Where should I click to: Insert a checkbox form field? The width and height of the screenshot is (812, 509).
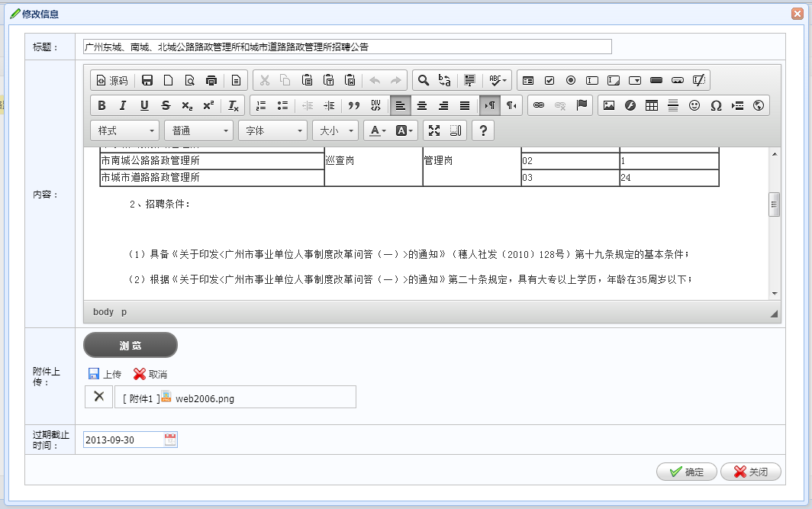(x=549, y=80)
